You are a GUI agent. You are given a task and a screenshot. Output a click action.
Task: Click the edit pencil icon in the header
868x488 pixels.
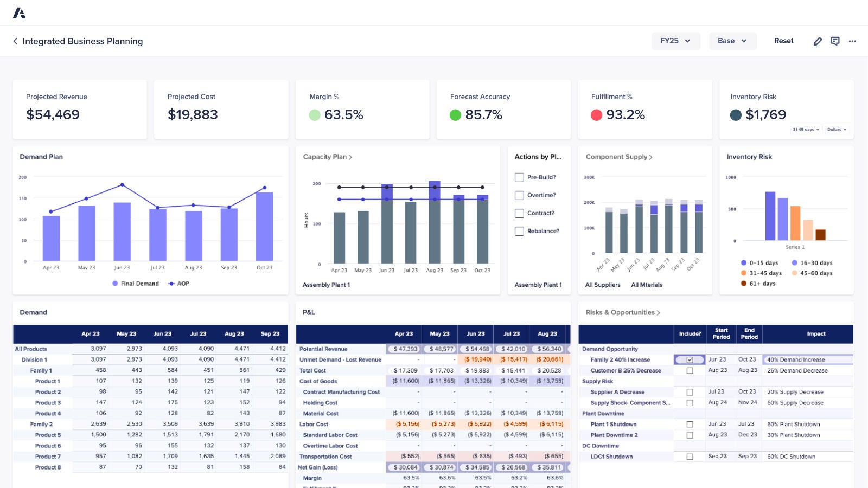click(818, 41)
